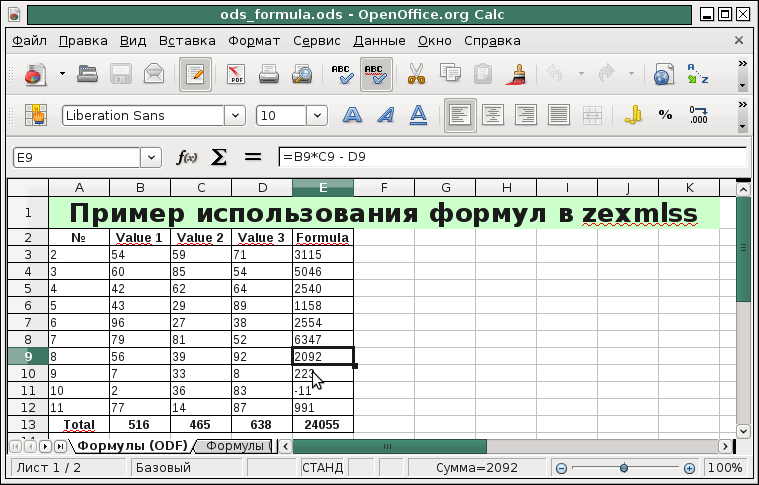The image size is (759, 485).
Task: Click the zoom out minus button
Action: pos(561,468)
